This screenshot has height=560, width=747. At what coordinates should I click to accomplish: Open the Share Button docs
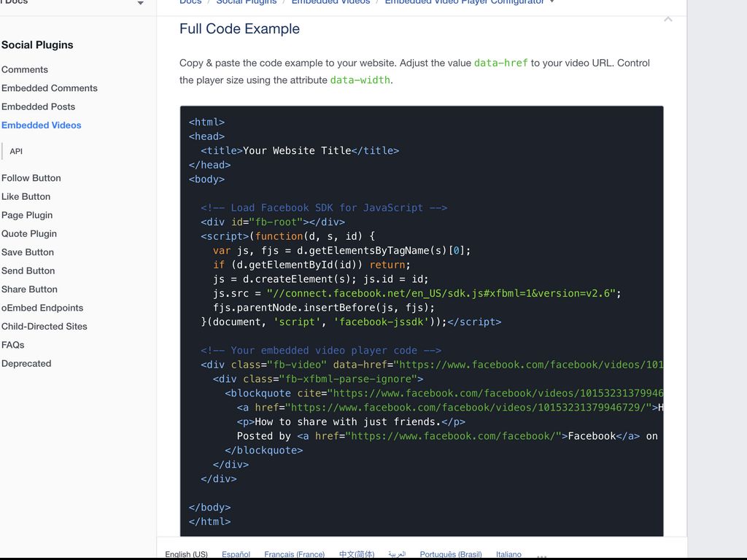point(29,289)
